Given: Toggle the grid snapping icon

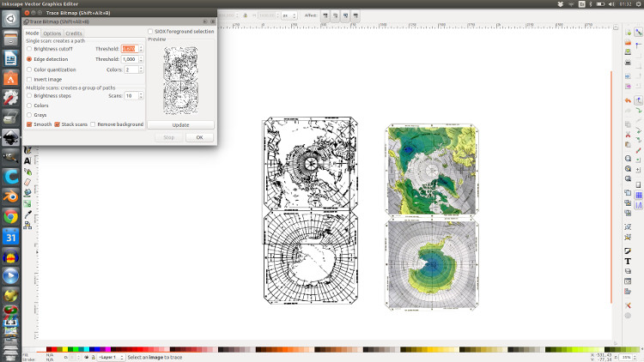Looking at the screenshot, I should pos(639,196).
